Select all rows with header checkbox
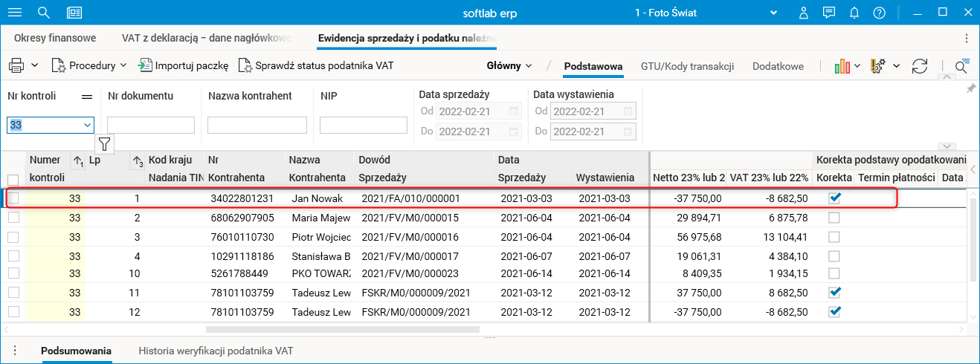Viewport: 980px width, 364px height. [13, 179]
